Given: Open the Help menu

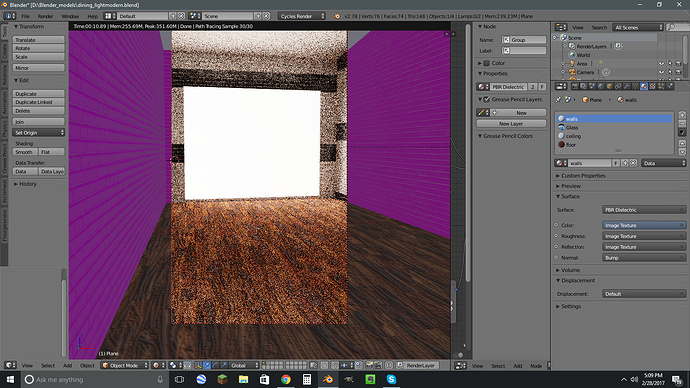Looking at the screenshot, I should click(92, 16).
